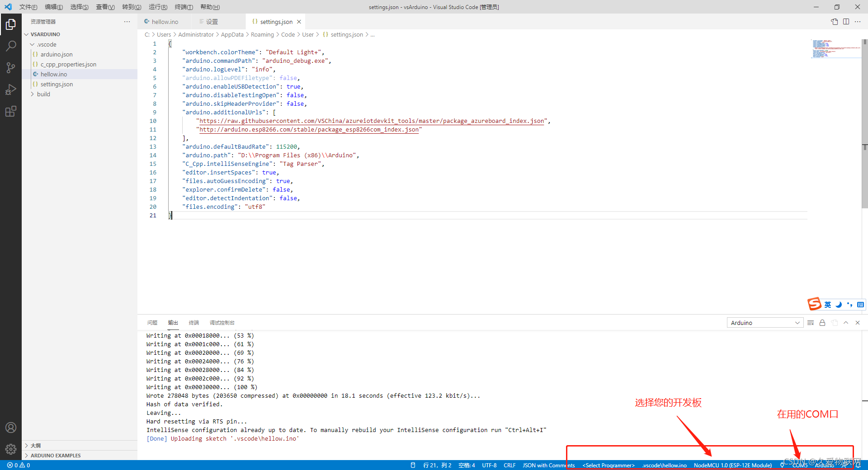Split the editor to the right
Screen dimensions: 868x470
[846, 22]
